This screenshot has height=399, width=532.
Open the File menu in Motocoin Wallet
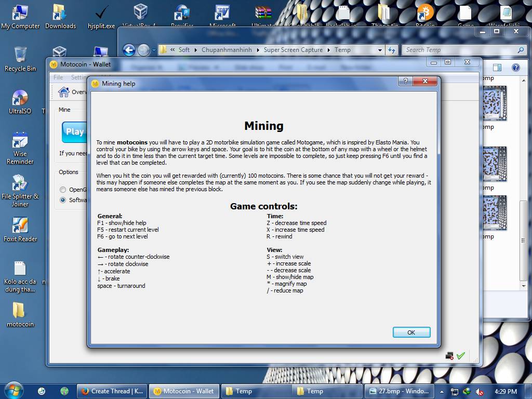(x=58, y=77)
